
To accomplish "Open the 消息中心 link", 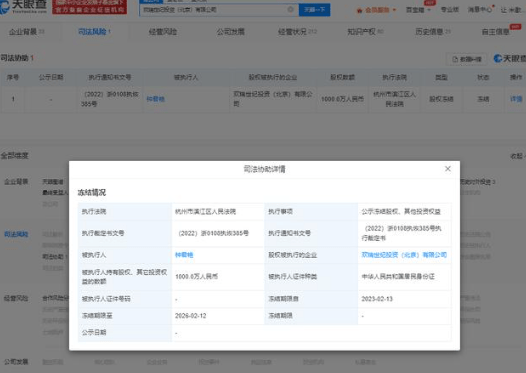I will (480, 10).
